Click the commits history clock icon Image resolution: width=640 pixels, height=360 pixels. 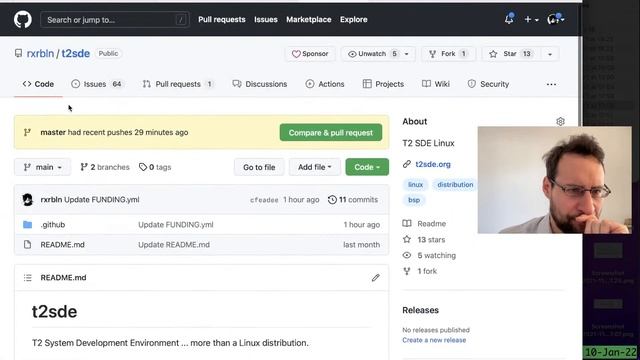(332, 200)
